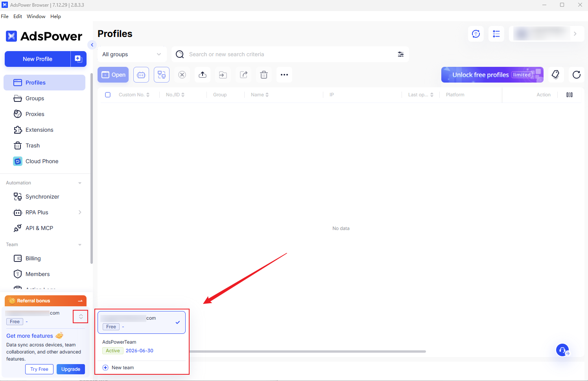
Task: Select the RPA batch operation icon
Action: 141,74
